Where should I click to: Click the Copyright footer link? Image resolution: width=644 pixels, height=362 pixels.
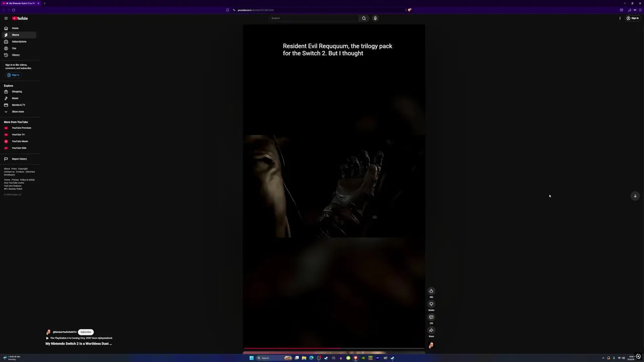pos(23,169)
